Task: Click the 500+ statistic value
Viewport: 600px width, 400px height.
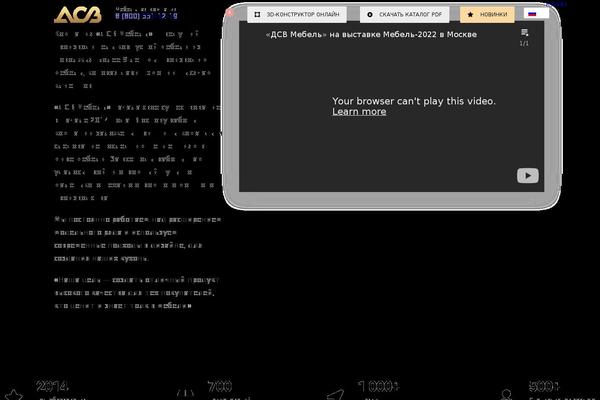Action: (x=544, y=386)
